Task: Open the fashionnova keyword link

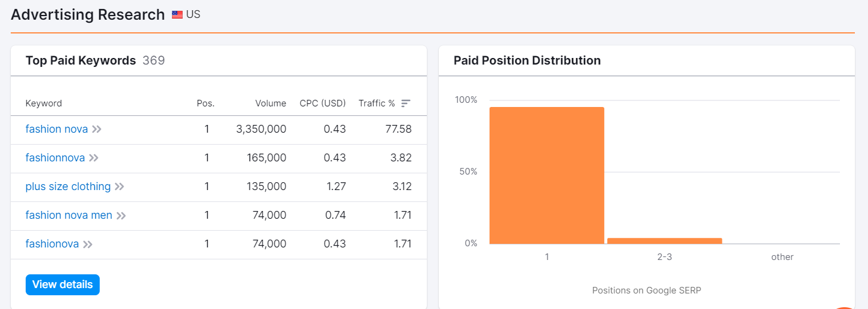Action: (55, 158)
